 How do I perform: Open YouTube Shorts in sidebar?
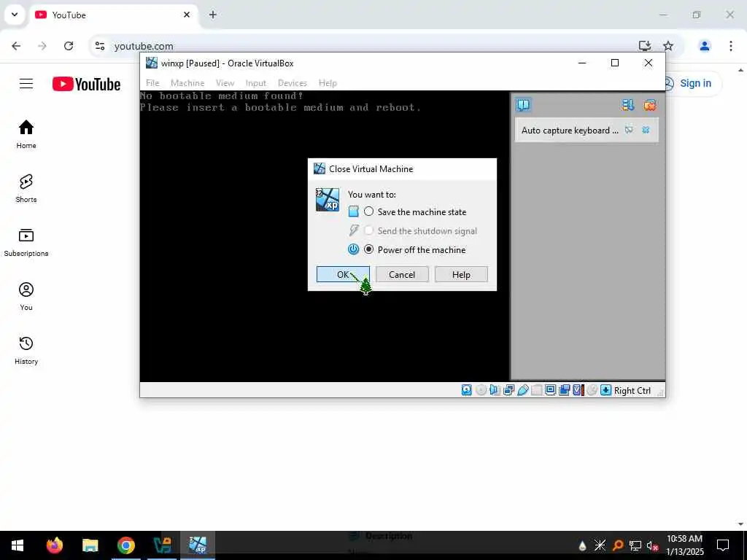tap(26, 188)
